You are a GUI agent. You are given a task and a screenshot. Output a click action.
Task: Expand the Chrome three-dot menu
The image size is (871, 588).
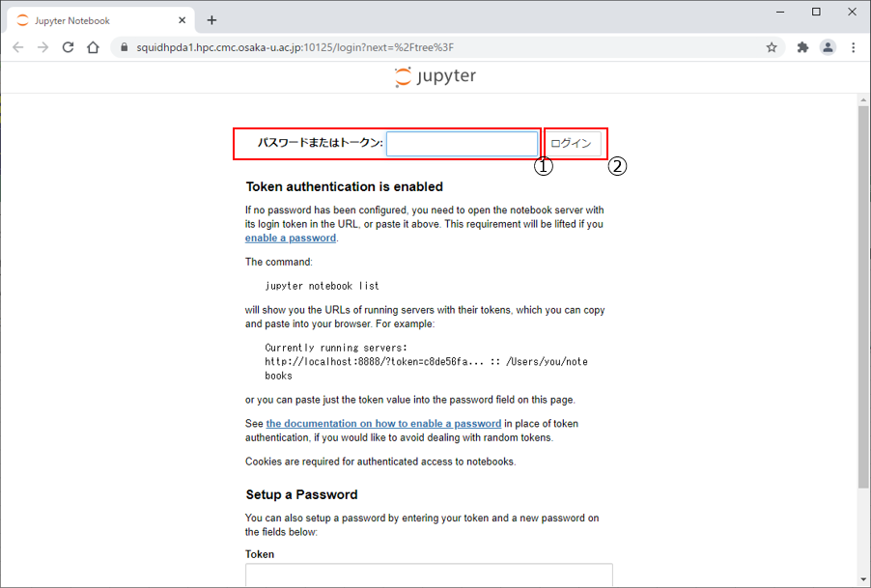click(854, 47)
